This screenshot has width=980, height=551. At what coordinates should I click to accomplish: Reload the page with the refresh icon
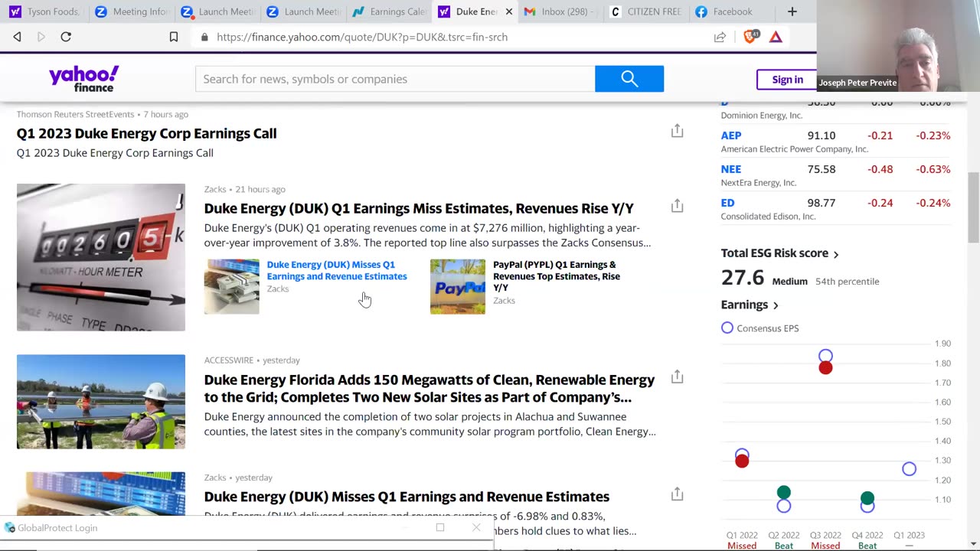pos(66,37)
